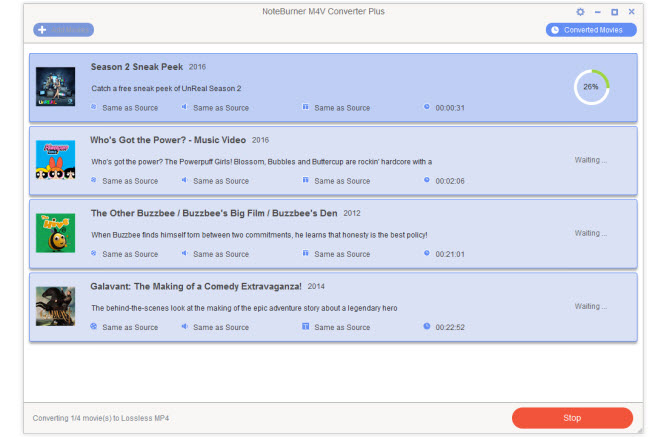Image resolution: width=660 pixels, height=437 pixels.
Task: Click subtitle icon for The Other Buzzbee
Action: [306, 253]
